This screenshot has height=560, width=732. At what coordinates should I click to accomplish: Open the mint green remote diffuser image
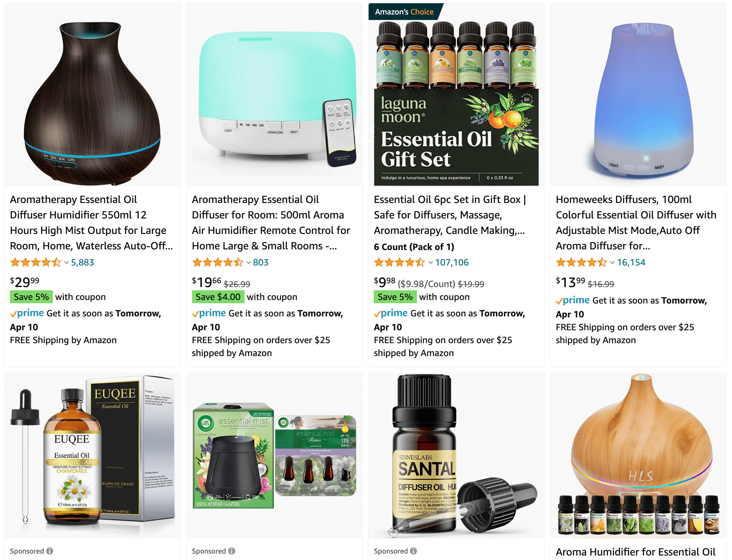[x=274, y=95]
